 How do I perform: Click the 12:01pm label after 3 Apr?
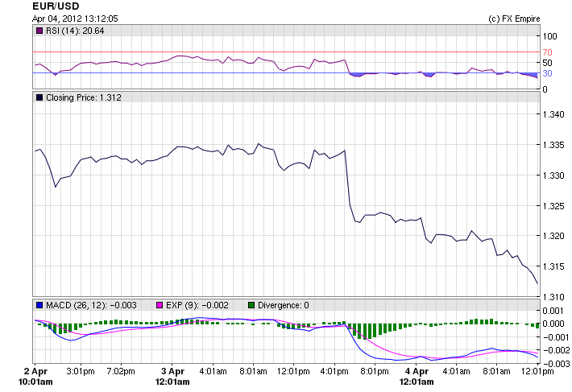pos(293,372)
